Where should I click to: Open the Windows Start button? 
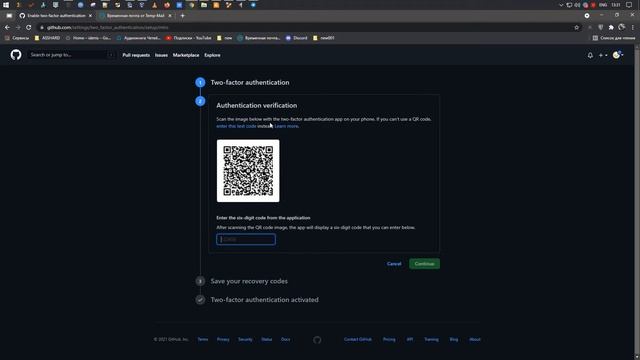6,4
